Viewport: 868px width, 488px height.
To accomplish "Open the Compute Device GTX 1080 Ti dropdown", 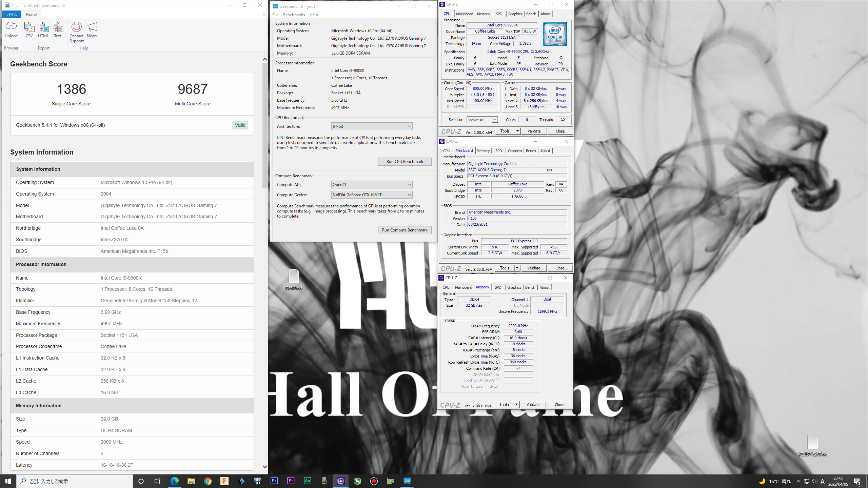I will pos(372,195).
